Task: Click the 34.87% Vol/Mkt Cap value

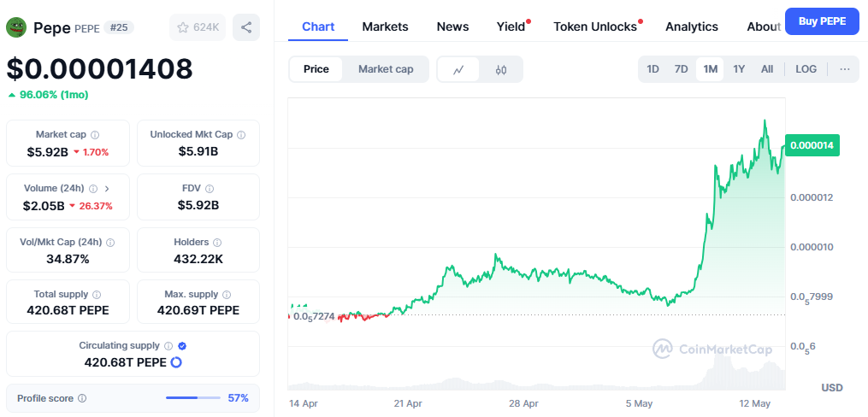Action: point(68,259)
